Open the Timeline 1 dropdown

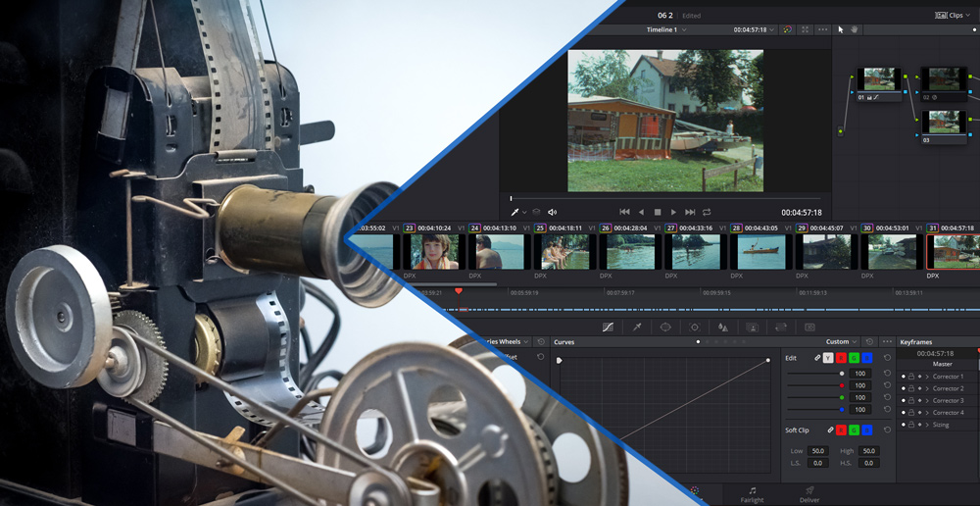[666, 29]
